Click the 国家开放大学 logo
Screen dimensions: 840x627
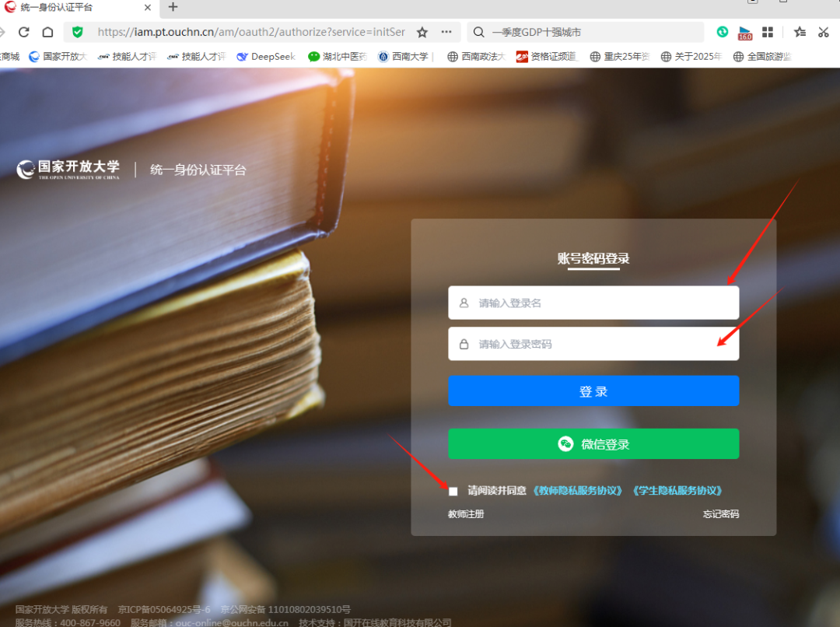click(68, 170)
